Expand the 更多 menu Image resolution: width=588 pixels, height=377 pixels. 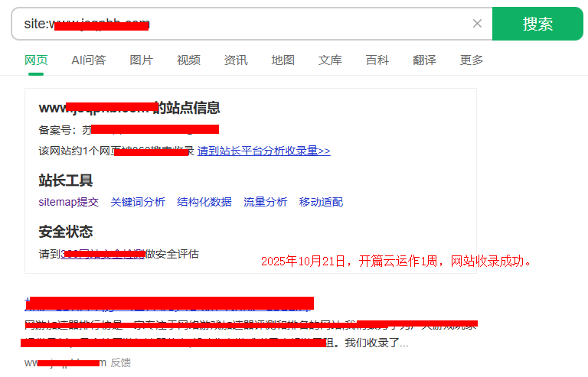pos(472,60)
